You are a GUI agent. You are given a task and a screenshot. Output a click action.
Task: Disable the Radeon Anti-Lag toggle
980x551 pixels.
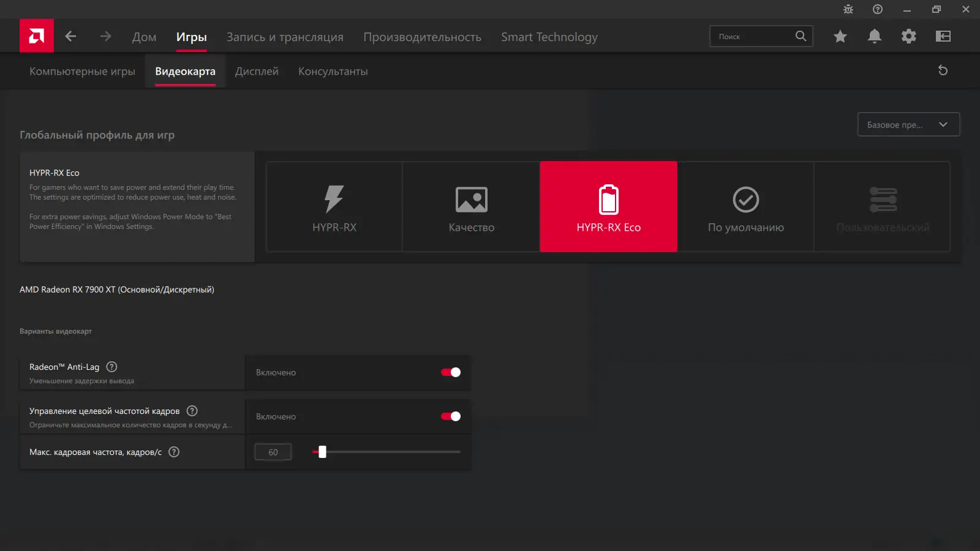pos(450,372)
